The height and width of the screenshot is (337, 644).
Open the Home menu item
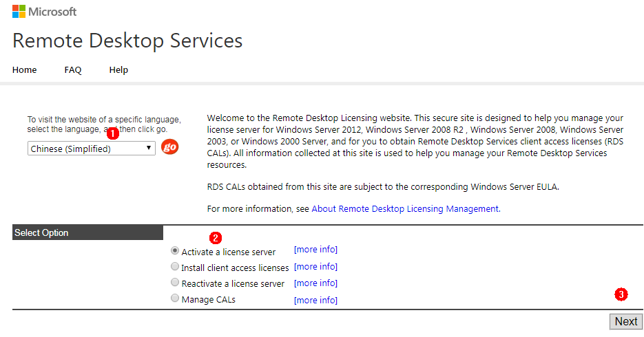24,69
